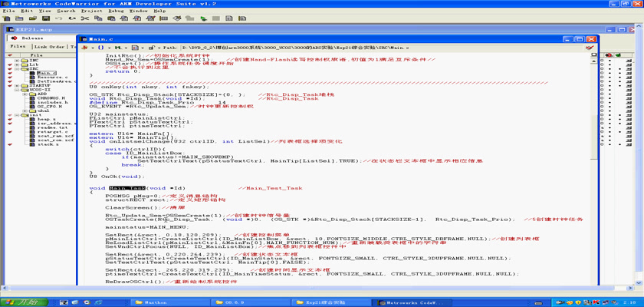Expand the INC folder
The height and width of the screenshot is (307, 644).
tap(18, 61)
